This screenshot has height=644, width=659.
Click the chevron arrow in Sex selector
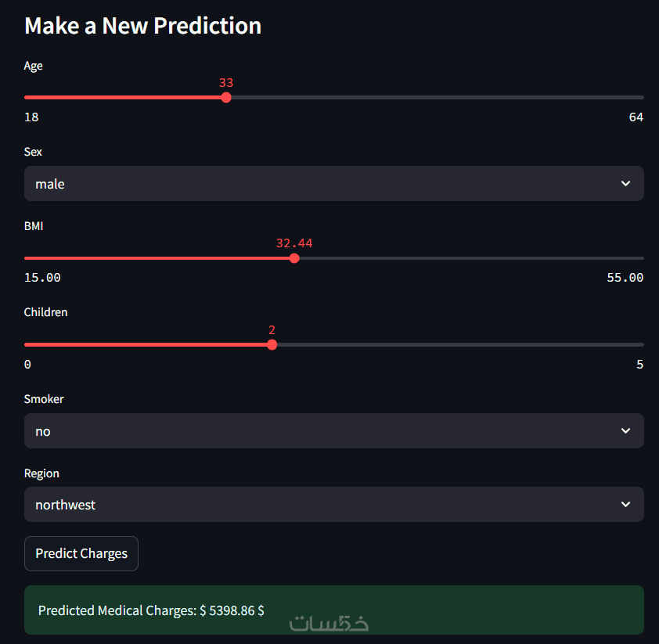(x=625, y=184)
